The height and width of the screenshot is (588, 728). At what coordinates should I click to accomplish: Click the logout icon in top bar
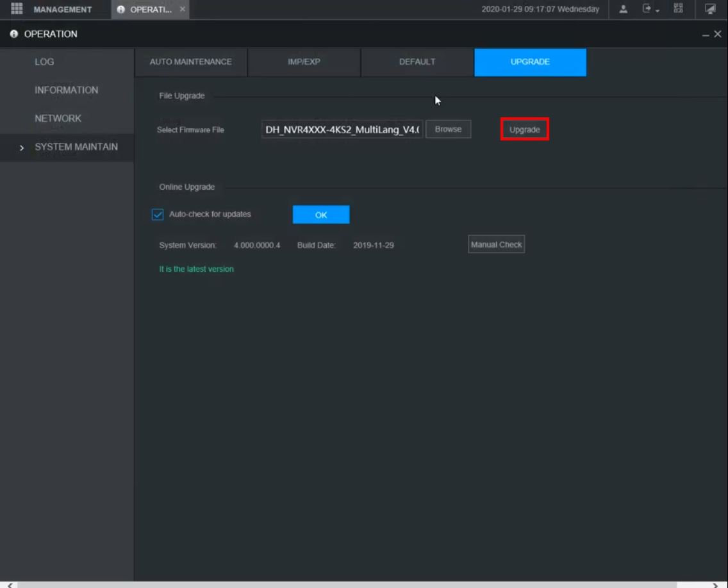coord(647,9)
